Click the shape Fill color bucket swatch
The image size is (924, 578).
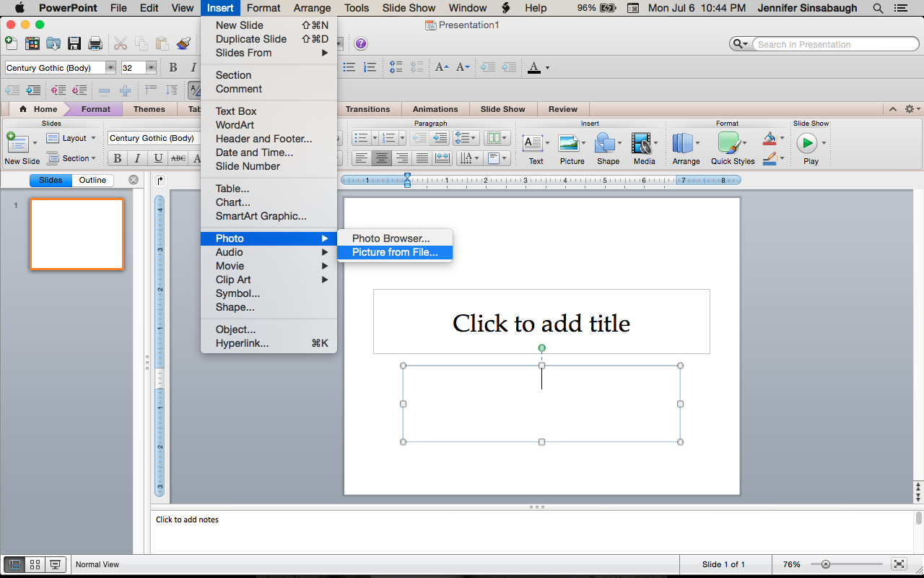pyautogui.click(x=770, y=138)
